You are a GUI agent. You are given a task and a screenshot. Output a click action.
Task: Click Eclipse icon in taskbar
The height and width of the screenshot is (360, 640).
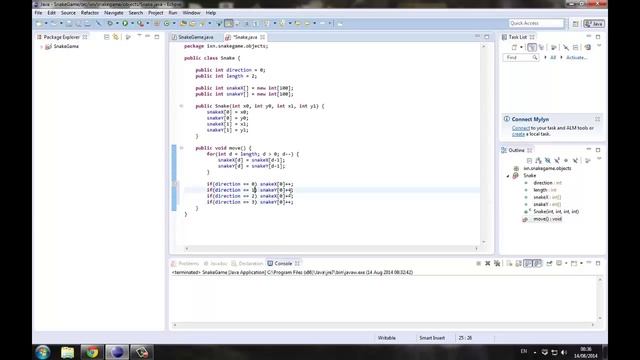117,352
